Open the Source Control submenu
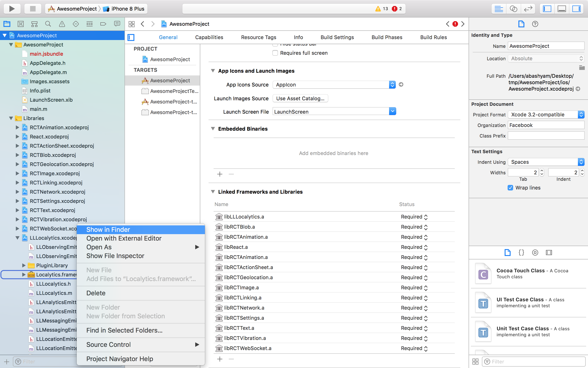Image resolution: width=588 pixels, height=368 pixels. pos(141,345)
